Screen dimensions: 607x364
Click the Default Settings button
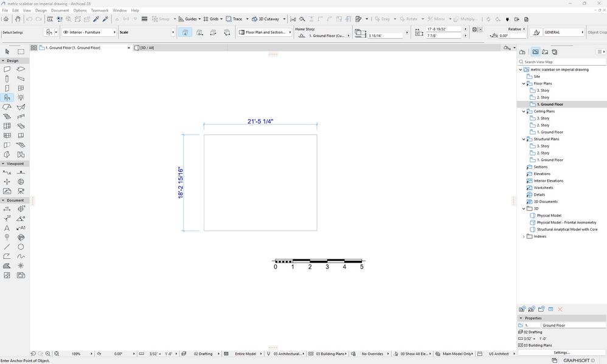[x=13, y=32]
